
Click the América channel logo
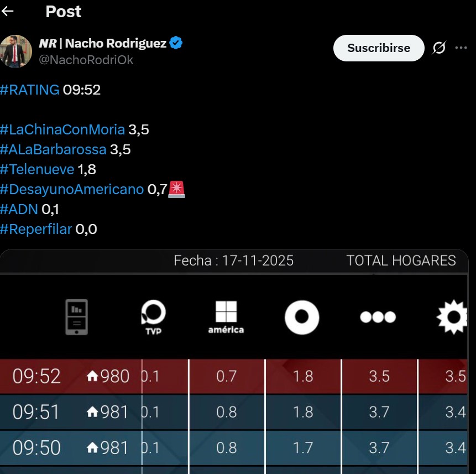click(x=226, y=317)
